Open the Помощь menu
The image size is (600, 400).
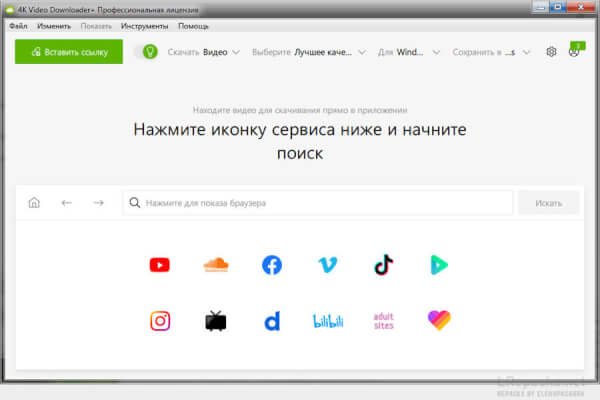[x=193, y=26]
